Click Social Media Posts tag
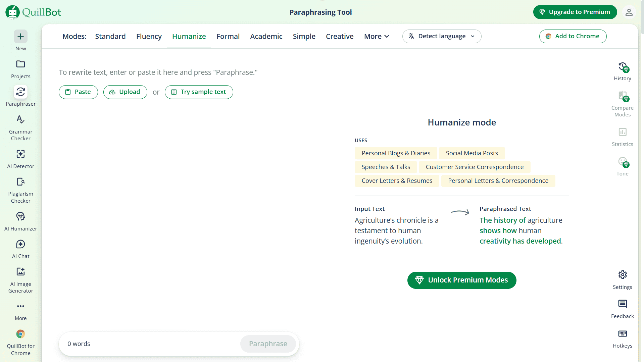Image resolution: width=644 pixels, height=362 pixels. [x=472, y=153]
